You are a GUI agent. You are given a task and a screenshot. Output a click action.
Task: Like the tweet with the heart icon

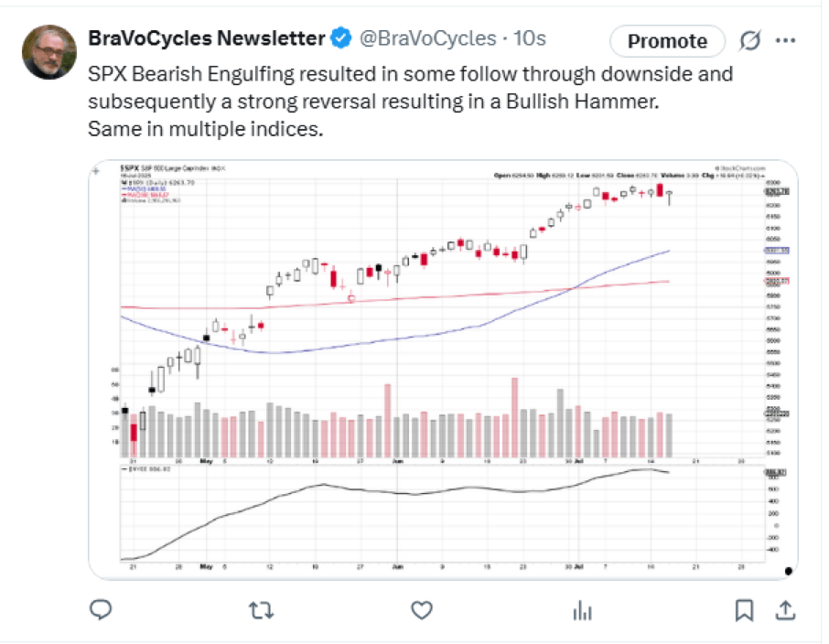(x=422, y=610)
